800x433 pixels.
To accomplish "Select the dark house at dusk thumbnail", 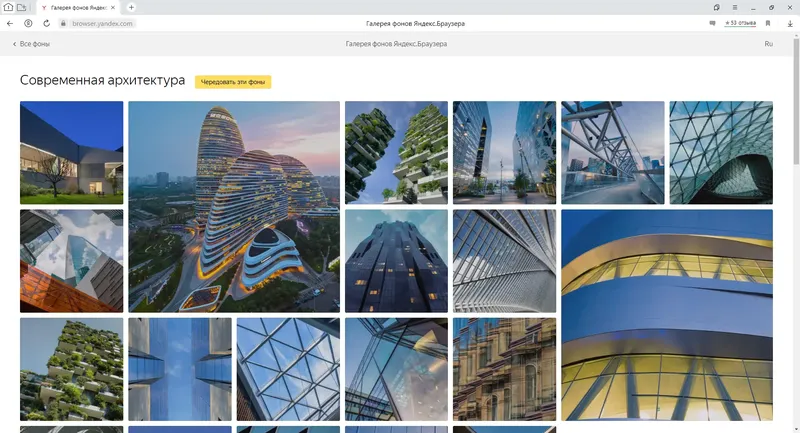I will (x=71, y=152).
